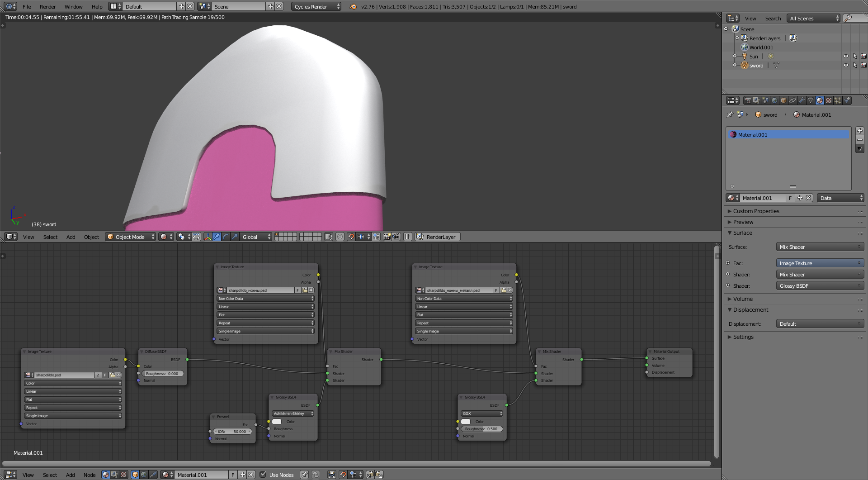Open the Render properties camera tab
This screenshot has width=868, height=480.
coord(747,100)
